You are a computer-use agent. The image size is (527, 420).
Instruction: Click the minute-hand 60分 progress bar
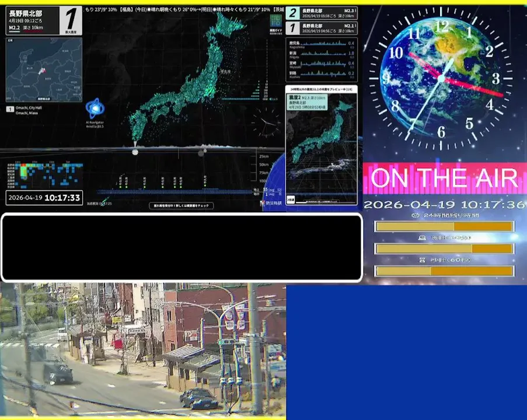pos(444,249)
